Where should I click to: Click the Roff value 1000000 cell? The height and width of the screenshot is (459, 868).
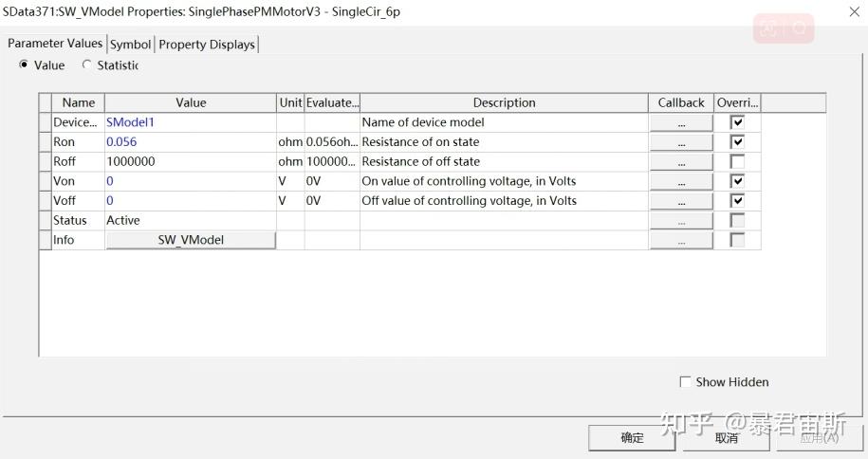pyautogui.click(x=190, y=162)
